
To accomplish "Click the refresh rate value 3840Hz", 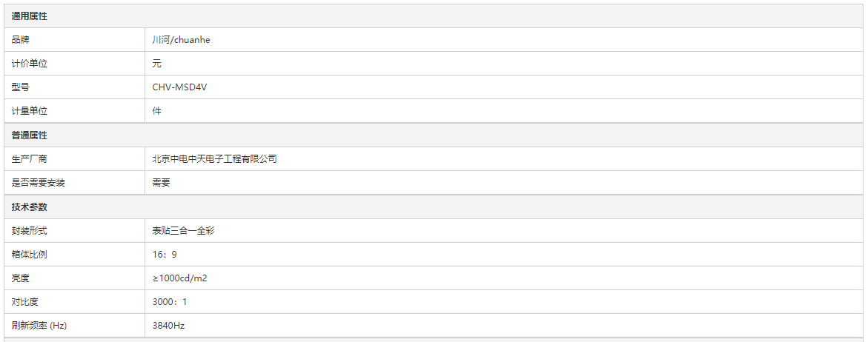I will pyautogui.click(x=168, y=326).
